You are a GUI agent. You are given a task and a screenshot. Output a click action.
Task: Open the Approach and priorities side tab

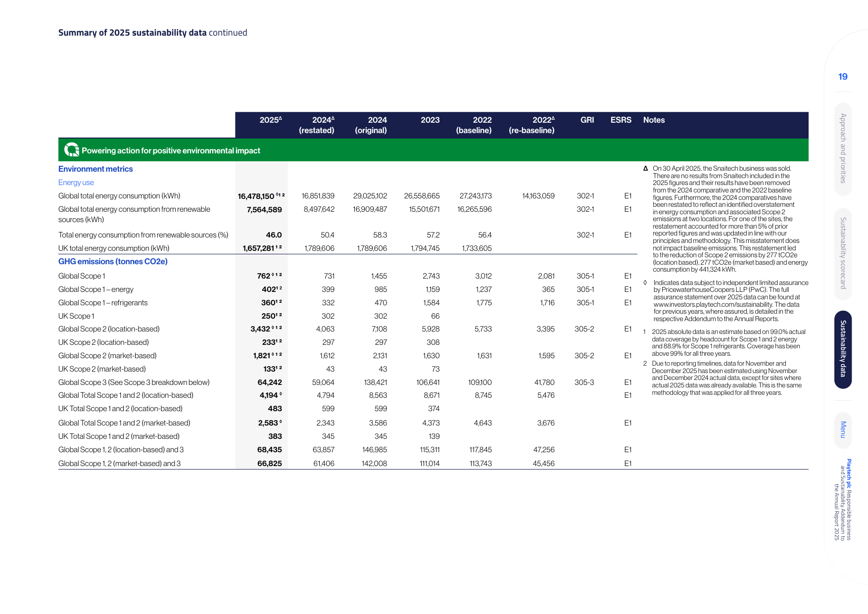click(843, 149)
